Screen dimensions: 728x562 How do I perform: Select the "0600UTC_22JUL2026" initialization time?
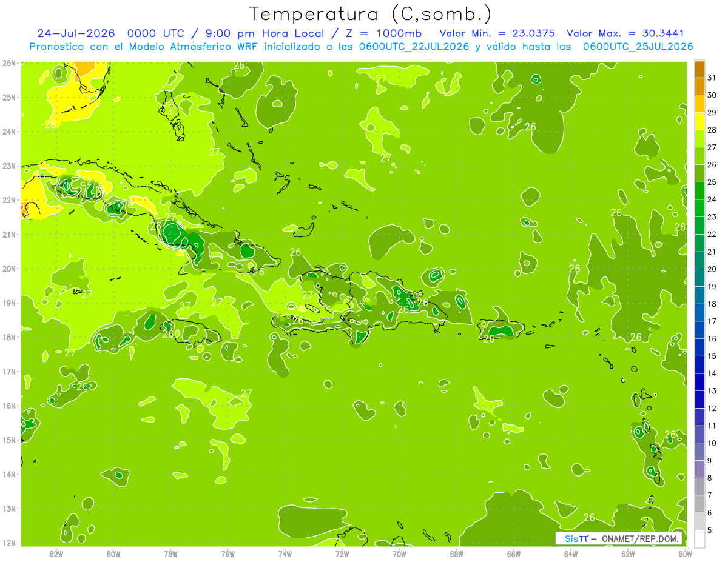click(x=415, y=47)
